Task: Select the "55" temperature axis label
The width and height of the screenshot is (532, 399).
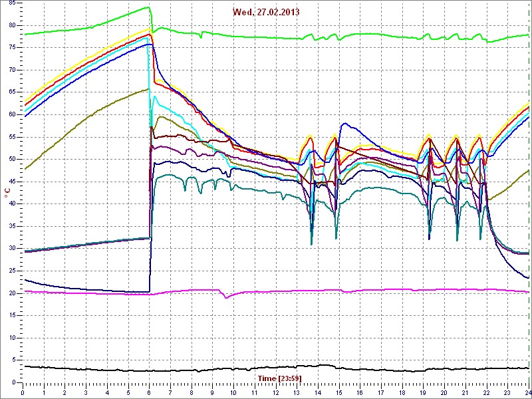Action: click(12, 137)
